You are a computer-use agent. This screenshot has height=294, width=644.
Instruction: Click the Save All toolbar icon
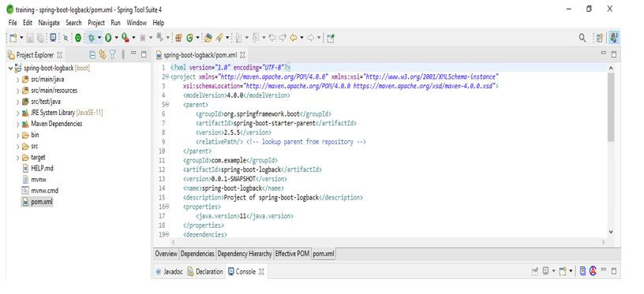[41, 38]
